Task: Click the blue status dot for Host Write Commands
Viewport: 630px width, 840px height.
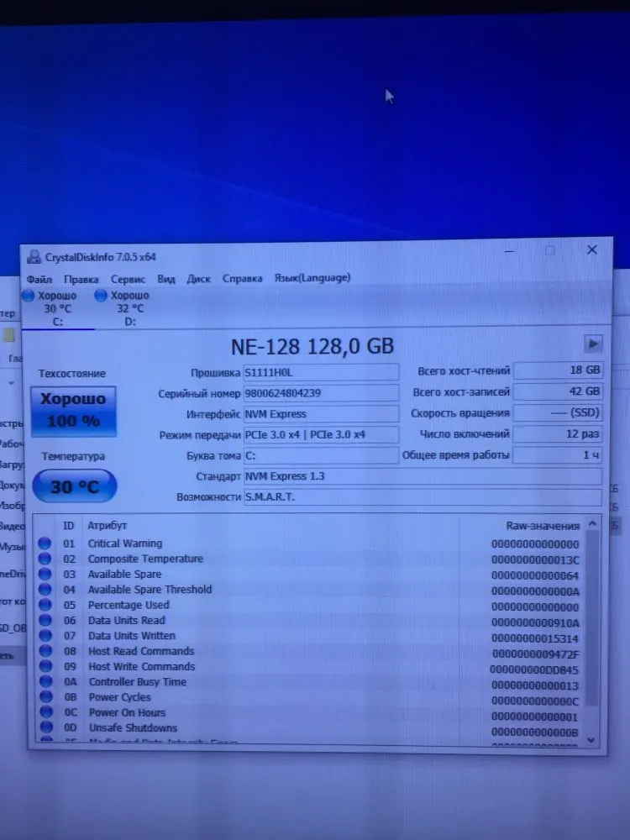Action: coord(46,666)
